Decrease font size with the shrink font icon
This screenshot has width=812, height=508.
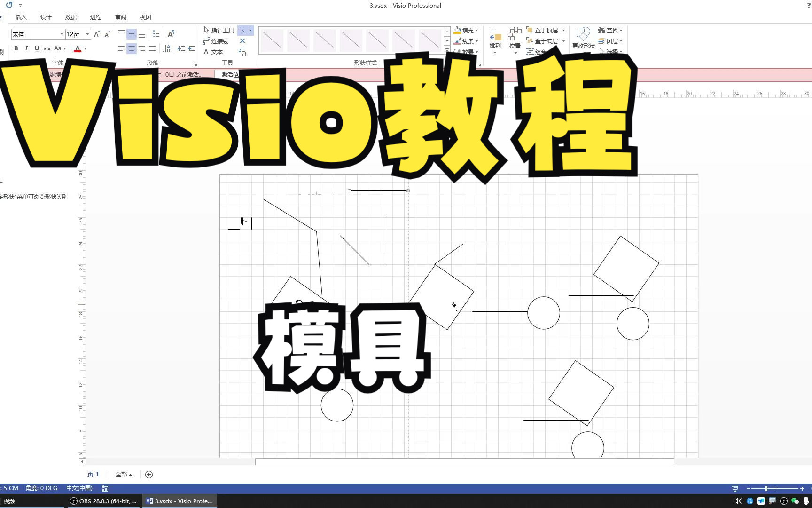click(107, 34)
